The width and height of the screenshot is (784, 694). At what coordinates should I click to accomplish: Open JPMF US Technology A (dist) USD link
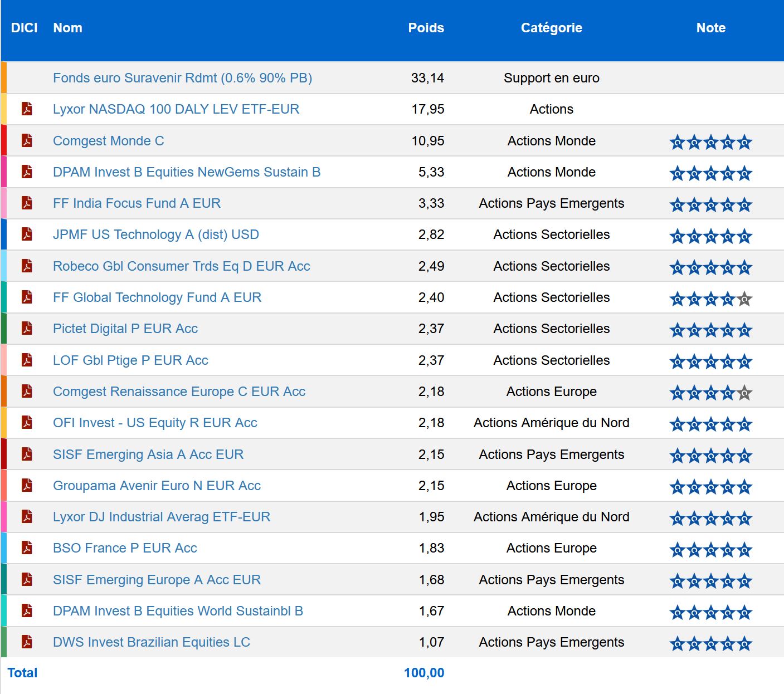(156, 234)
